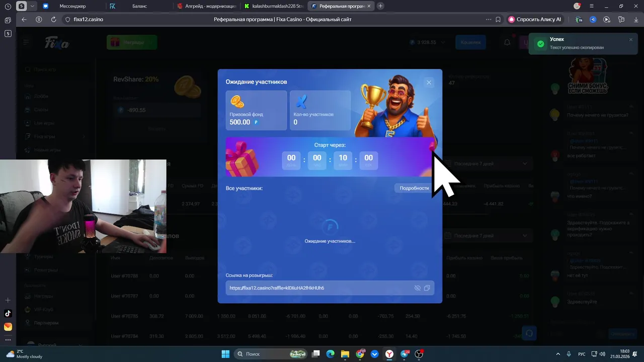644x362 pixels.
Task: Open the browser profile avatar
Action: coord(577,6)
